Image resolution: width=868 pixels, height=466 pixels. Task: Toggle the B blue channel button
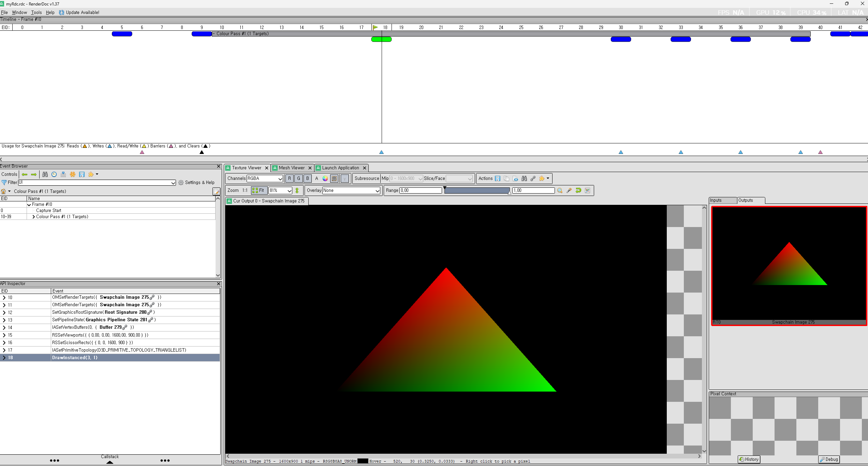[x=308, y=179]
